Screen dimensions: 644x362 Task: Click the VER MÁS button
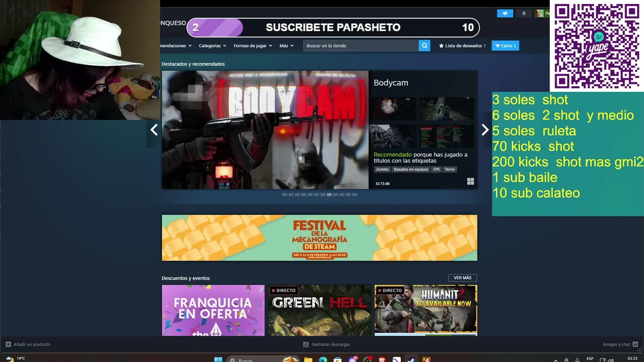pyautogui.click(x=462, y=278)
